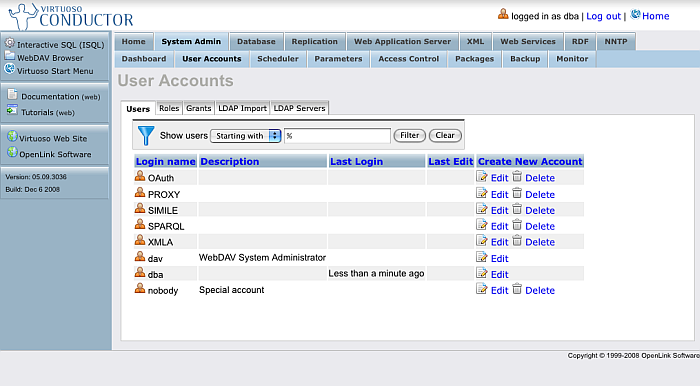Click the user filter text field
Image resolution: width=700 pixels, height=386 pixels.
pyautogui.click(x=337, y=136)
